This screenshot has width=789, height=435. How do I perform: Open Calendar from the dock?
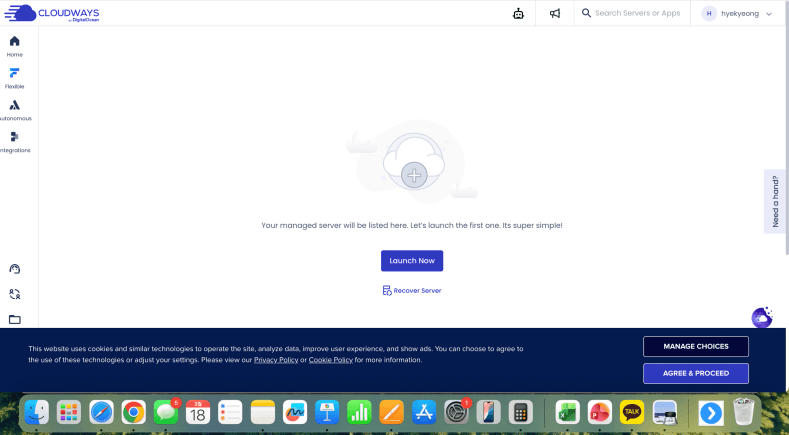198,413
